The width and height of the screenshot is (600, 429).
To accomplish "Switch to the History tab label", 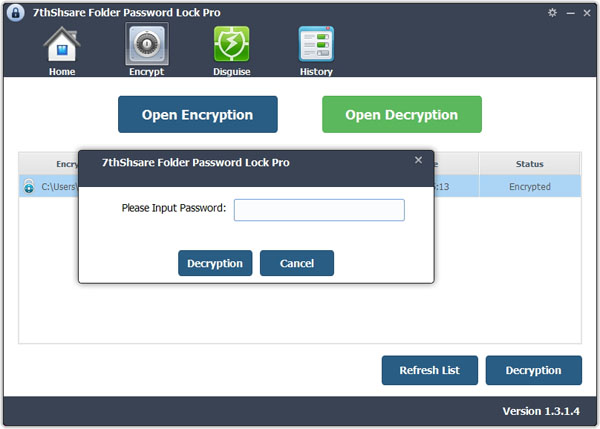I will click(316, 72).
